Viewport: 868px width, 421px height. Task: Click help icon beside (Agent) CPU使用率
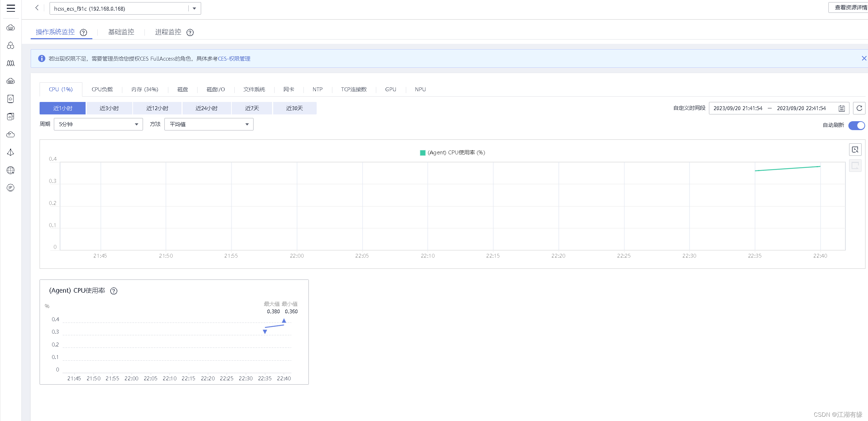pos(114,291)
